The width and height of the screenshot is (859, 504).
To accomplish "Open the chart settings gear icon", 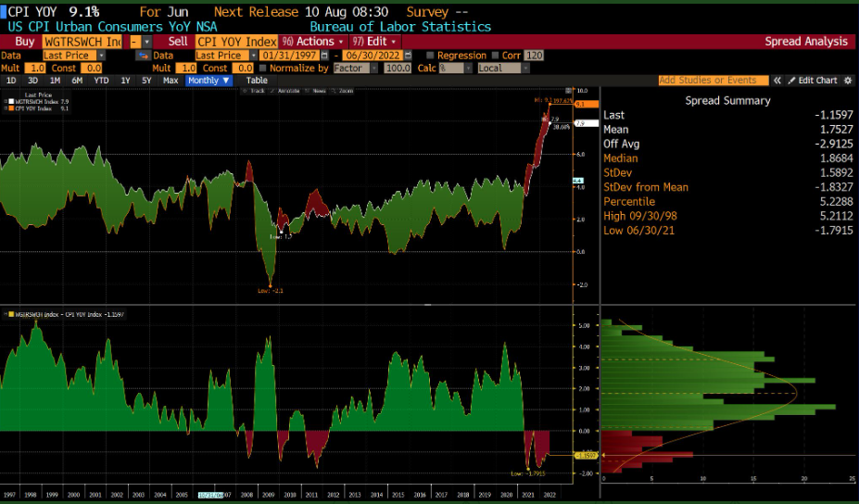I will [848, 81].
